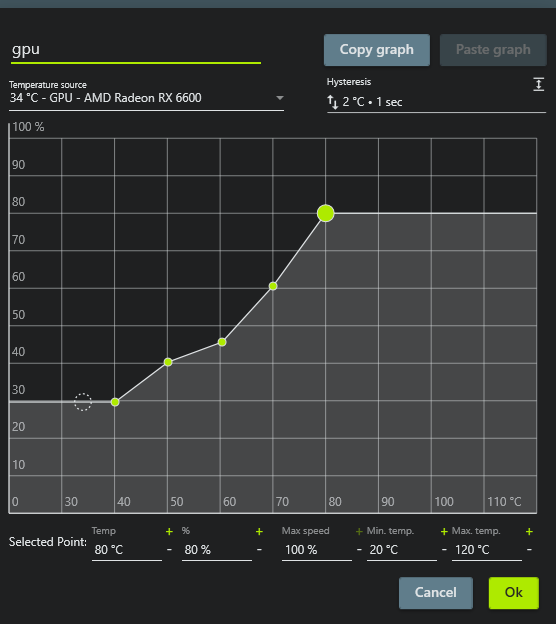Expand the temperature source dropdown arrow
Screen dimensions: 556x624
(280, 98)
